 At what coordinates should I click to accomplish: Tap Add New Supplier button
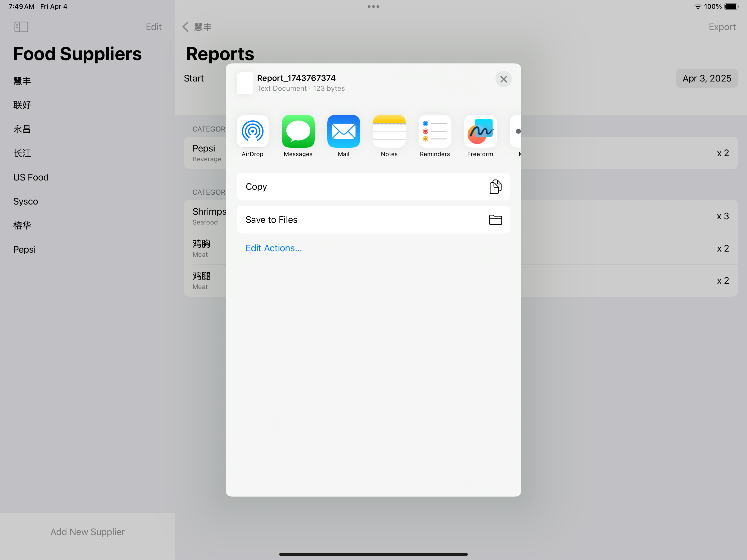click(87, 532)
